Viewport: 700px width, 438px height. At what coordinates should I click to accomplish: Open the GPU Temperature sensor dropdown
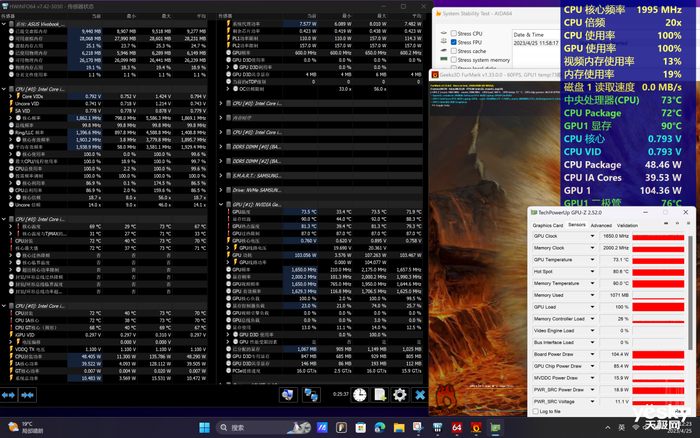pyautogui.click(x=592, y=260)
